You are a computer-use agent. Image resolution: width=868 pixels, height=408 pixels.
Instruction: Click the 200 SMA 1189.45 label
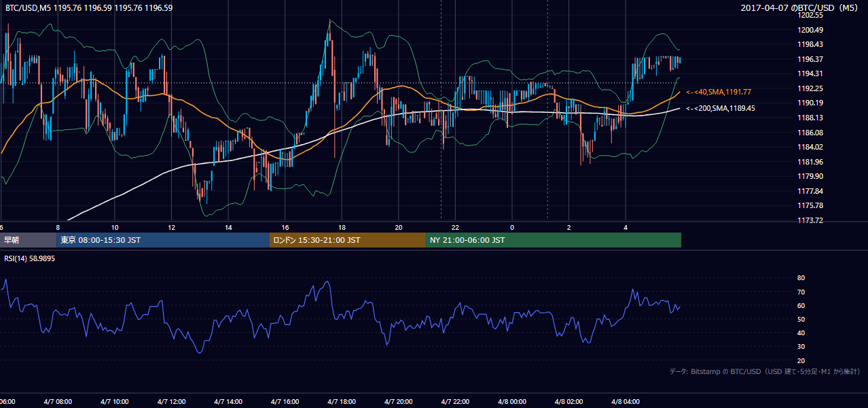[x=721, y=108]
